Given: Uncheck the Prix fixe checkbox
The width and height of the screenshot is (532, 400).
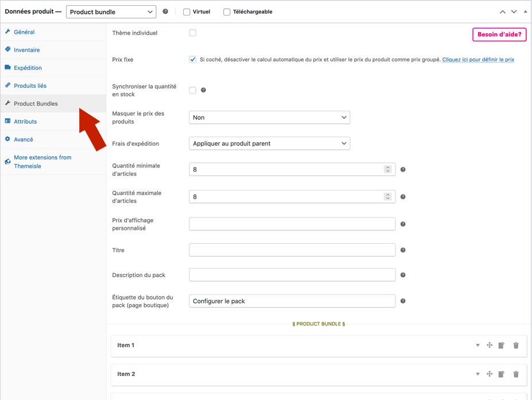Looking at the screenshot, I should (x=193, y=60).
